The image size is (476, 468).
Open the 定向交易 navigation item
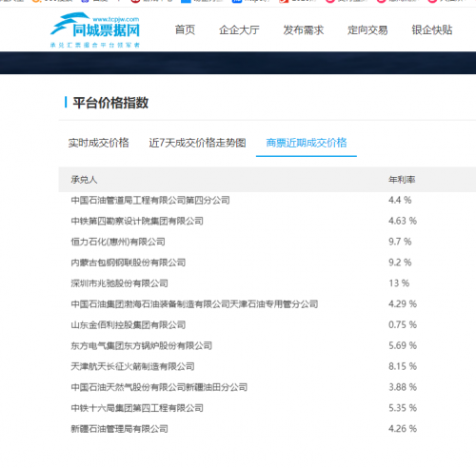coord(367,30)
